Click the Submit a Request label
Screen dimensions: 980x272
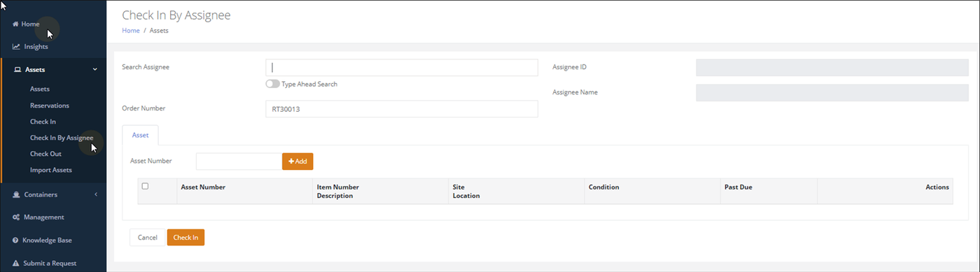click(x=49, y=263)
